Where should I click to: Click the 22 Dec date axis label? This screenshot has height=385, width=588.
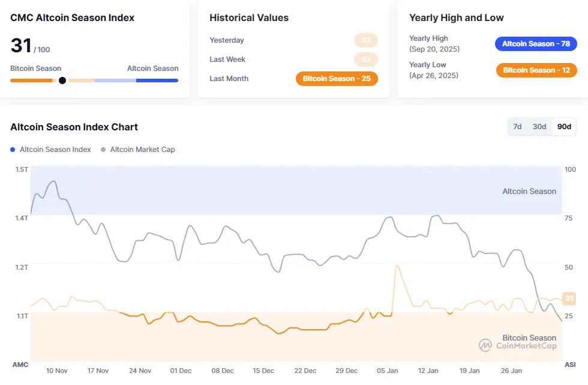pyautogui.click(x=305, y=371)
